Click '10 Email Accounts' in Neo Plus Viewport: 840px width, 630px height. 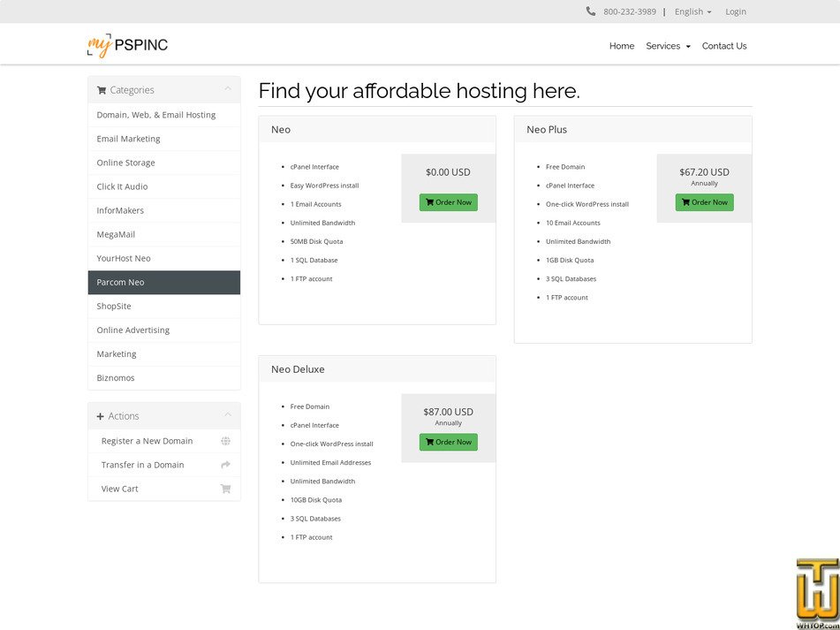[x=572, y=223]
